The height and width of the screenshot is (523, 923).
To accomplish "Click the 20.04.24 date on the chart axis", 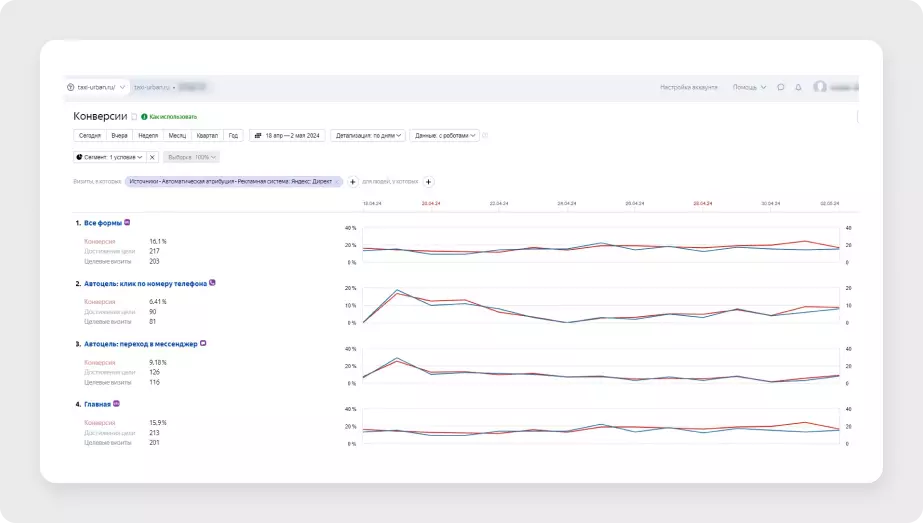I will (x=431, y=203).
